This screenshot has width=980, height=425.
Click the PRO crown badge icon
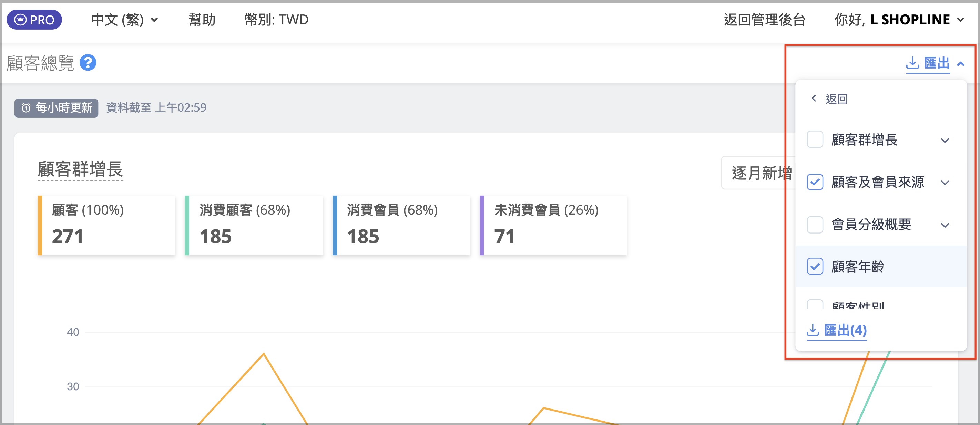click(21, 20)
